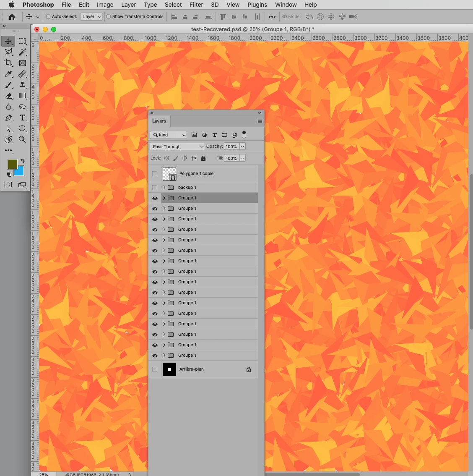Image resolution: width=473 pixels, height=476 pixels.
Task: Select the Zoom magnifier tool
Action: (x=22, y=140)
